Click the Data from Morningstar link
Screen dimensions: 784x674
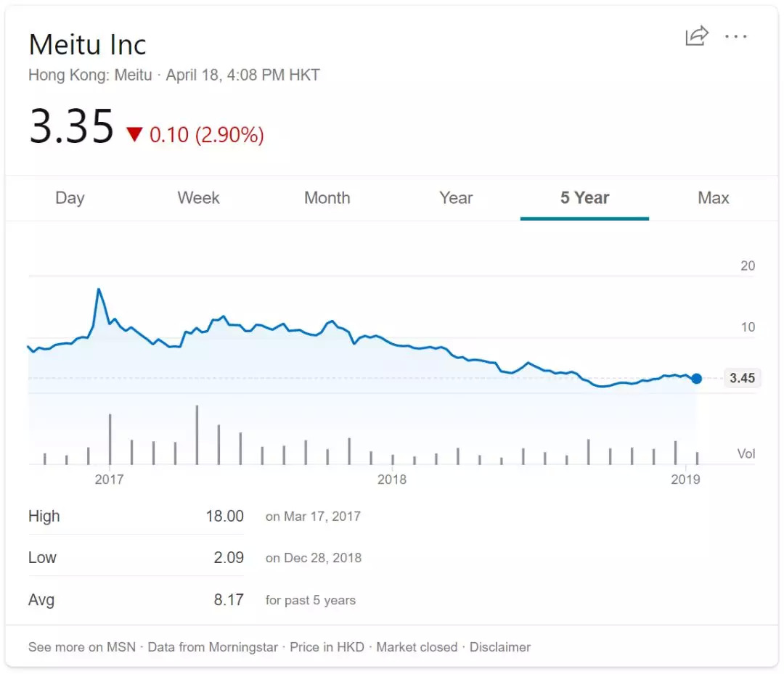point(213,646)
